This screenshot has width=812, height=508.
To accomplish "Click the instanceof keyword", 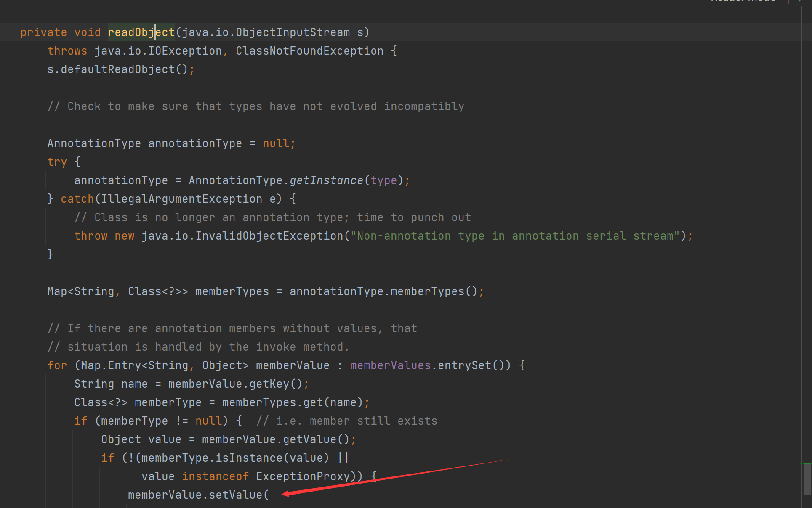I will tap(216, 476).
